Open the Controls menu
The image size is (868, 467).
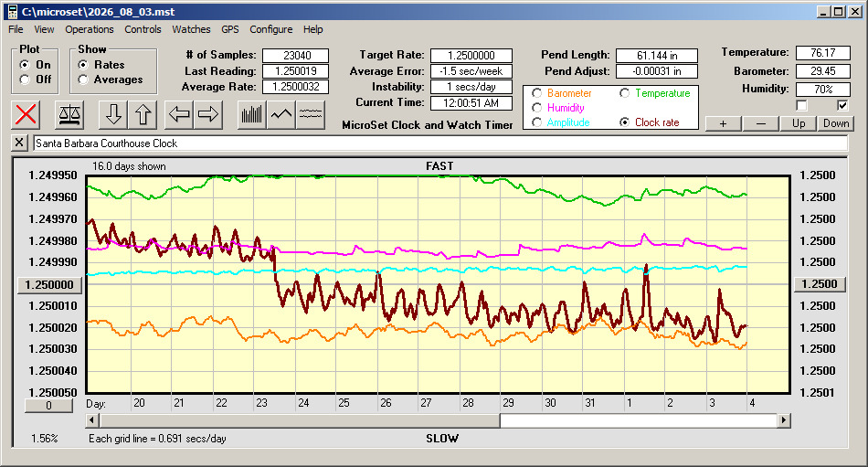[143, 29]
